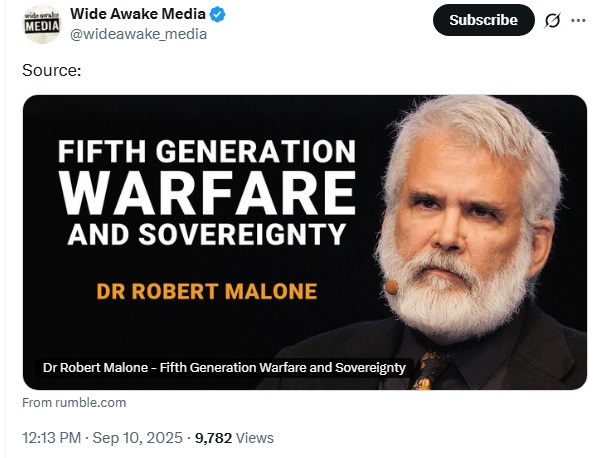The width and height of the screenshot is (601, 458).
Task: Click the AND SOVEREIGNTY text in the thumbnail
Action: click(206, 234)
